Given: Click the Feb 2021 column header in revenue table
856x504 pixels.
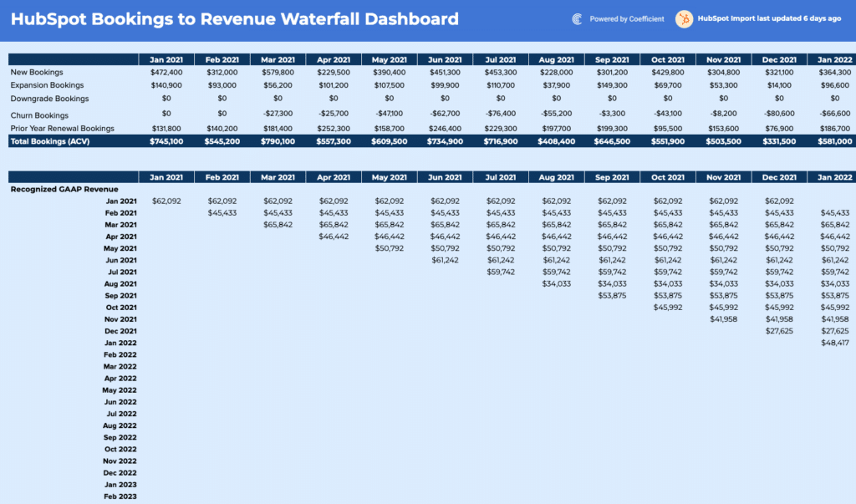Looking at the screenshot, I should 222,177.
